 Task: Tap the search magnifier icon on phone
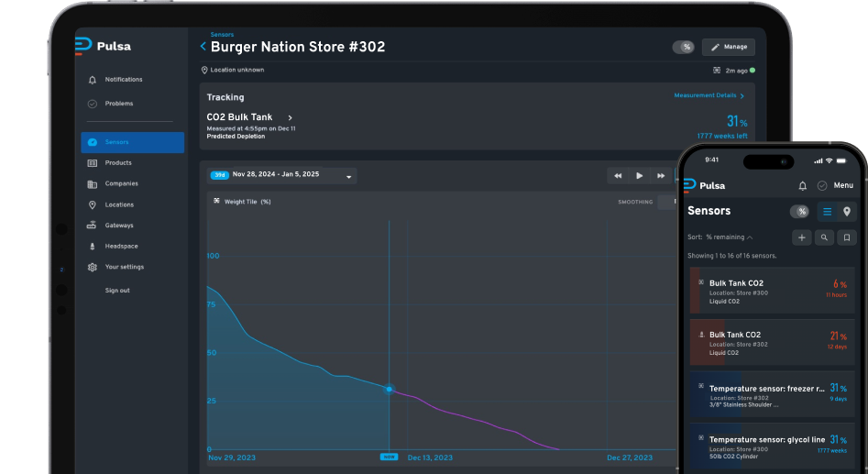click(x=824, y=237)
